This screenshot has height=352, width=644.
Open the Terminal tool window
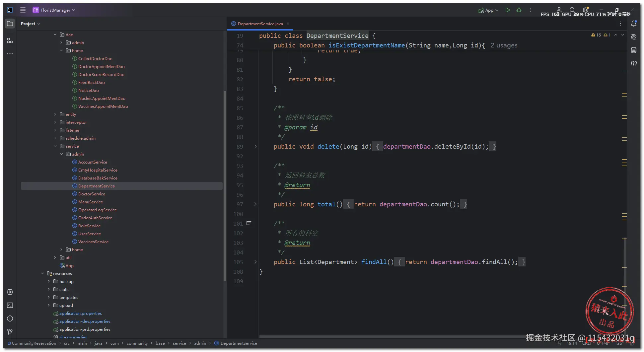[x=10, y=305]
